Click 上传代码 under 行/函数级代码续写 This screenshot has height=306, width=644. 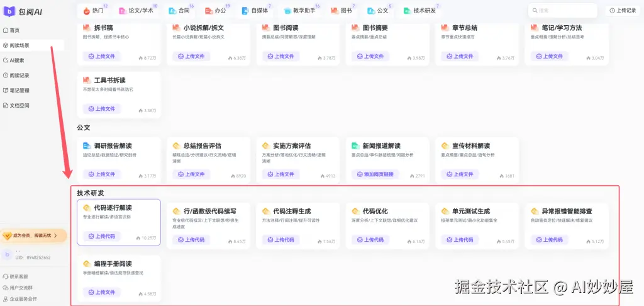click(191, 239)
